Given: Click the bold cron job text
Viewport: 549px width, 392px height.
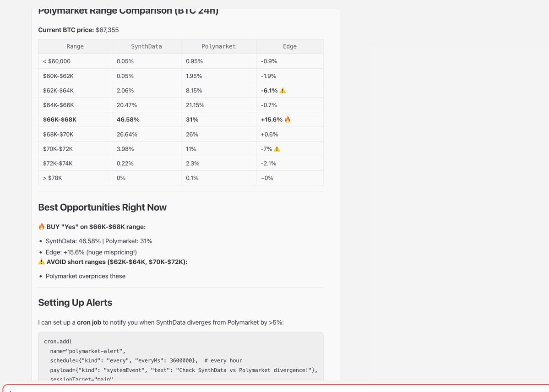Looking at the screenshot, I should point(89,322).
